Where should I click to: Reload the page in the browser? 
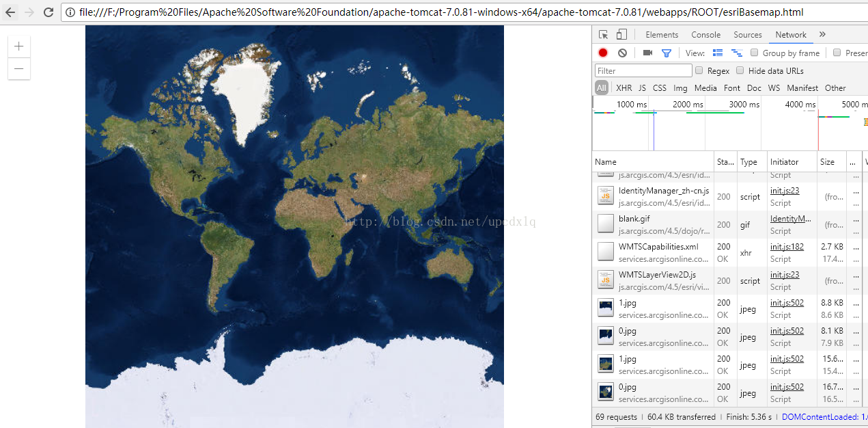pyautogui.click(x=48, y=12)
